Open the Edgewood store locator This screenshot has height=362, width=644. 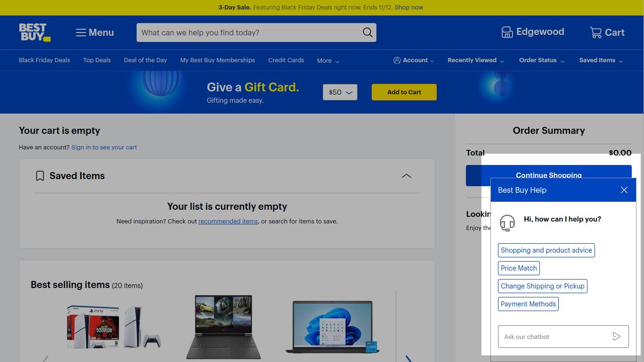(532, 32)
